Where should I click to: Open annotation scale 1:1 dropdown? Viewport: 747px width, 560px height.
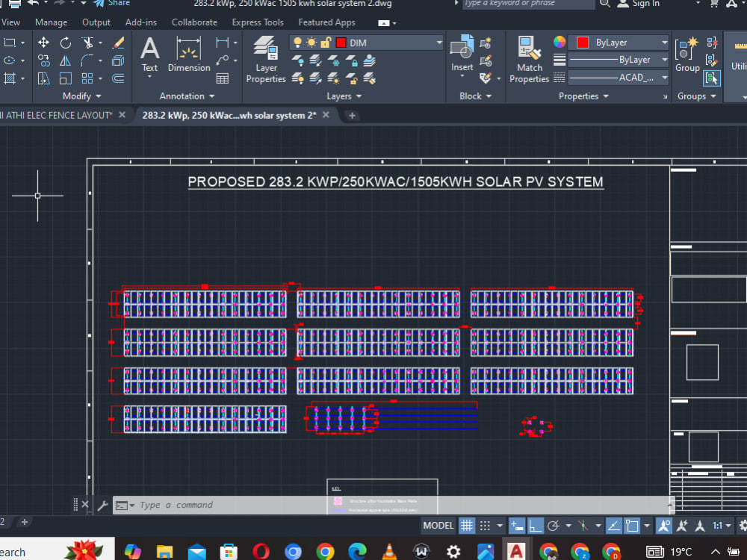tap(722, 526)
